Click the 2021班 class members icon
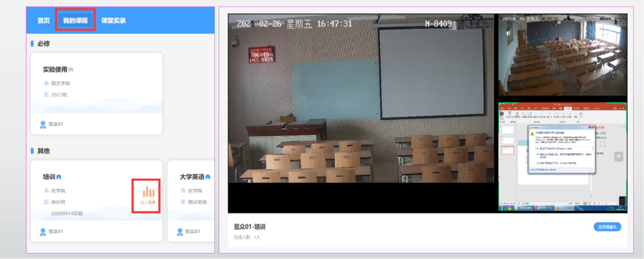This screenshot has width=644, height=259. [x=47, y=95]
